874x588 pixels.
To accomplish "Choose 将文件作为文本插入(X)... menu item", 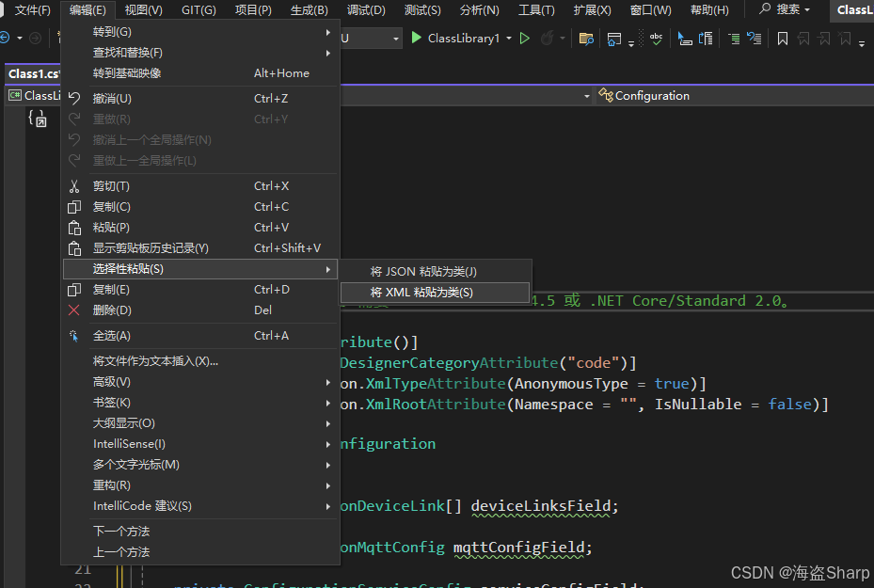I will pyautogui.click(x=155, y=361).
